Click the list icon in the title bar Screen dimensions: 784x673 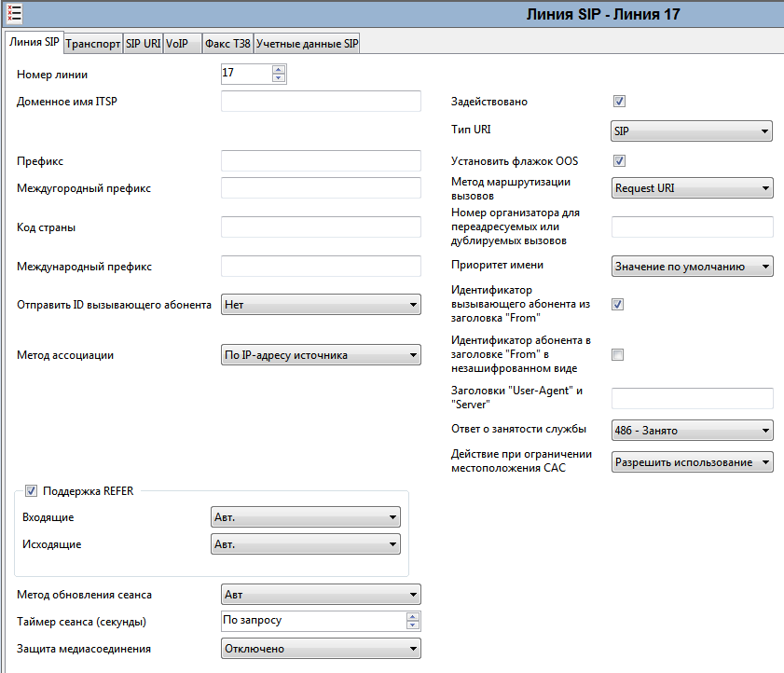(x=14, y=13)
